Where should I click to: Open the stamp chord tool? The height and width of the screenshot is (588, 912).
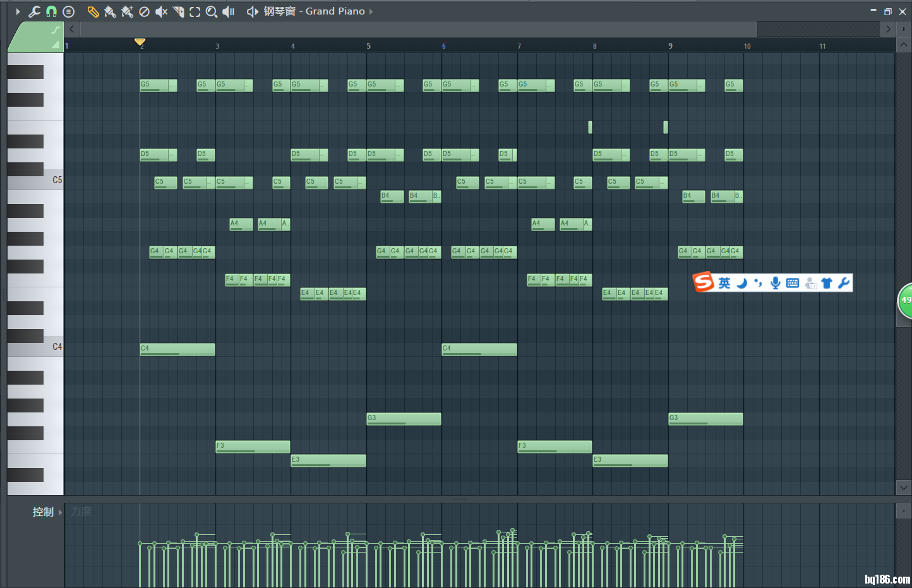[x=69, y=11]
